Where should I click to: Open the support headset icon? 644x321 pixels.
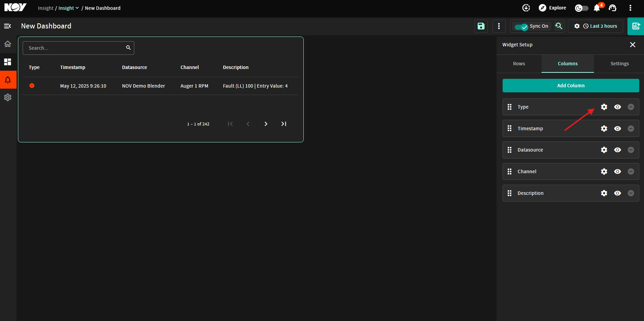[x=613, y=8]
